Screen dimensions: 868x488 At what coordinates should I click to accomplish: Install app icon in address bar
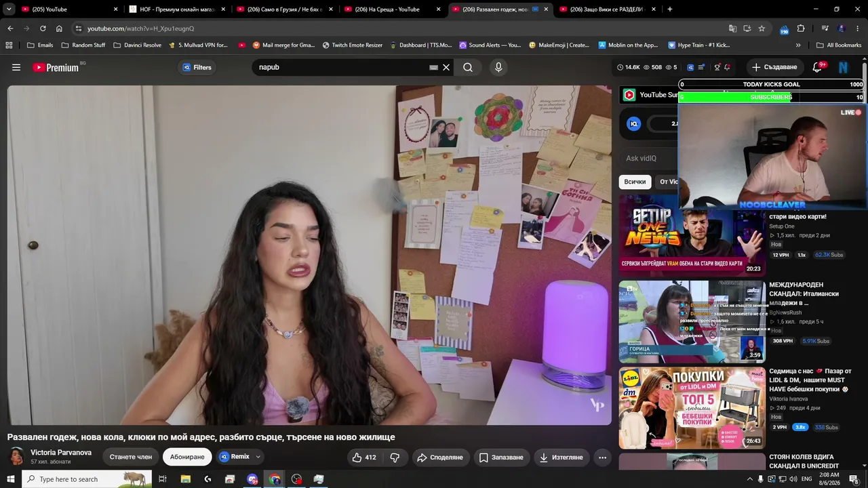[747, 28]
